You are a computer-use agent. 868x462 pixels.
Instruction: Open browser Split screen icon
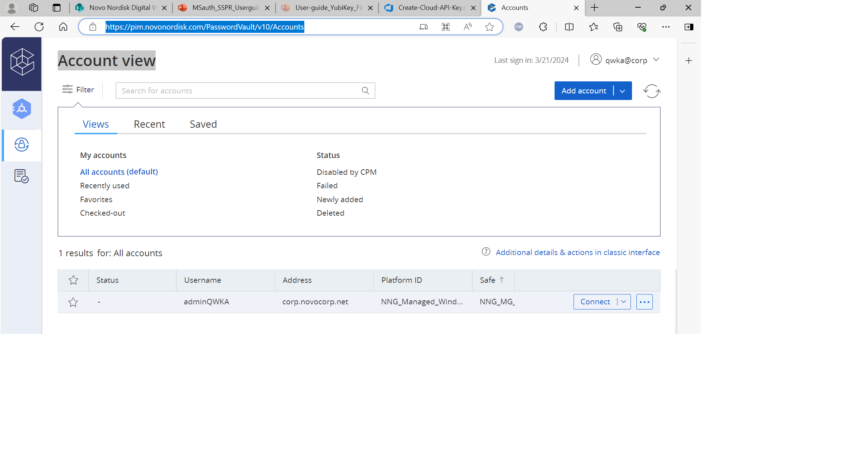pyautogui.click(x=569, y=27)
